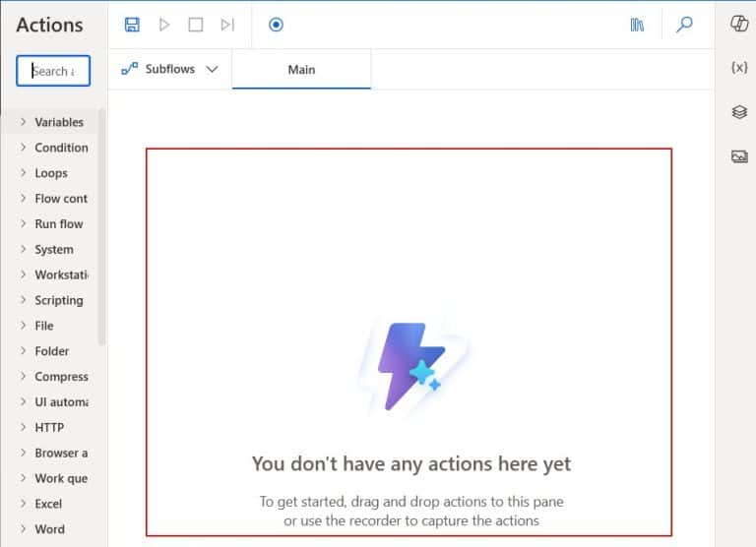
Task: Click the Subflows flow-path icon
Action: pyautogui.click(x=129, y=69)
